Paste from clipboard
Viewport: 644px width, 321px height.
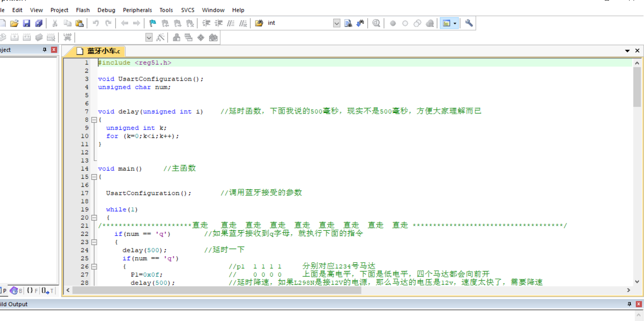pyautogui.click(x=80, y=23)
